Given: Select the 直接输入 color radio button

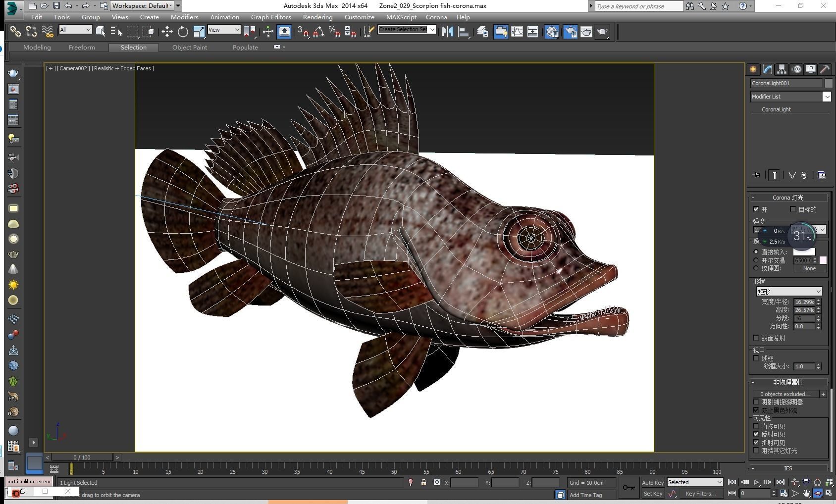Looking at the screenshot, I should pyautogui.click(x=756, y=252).
